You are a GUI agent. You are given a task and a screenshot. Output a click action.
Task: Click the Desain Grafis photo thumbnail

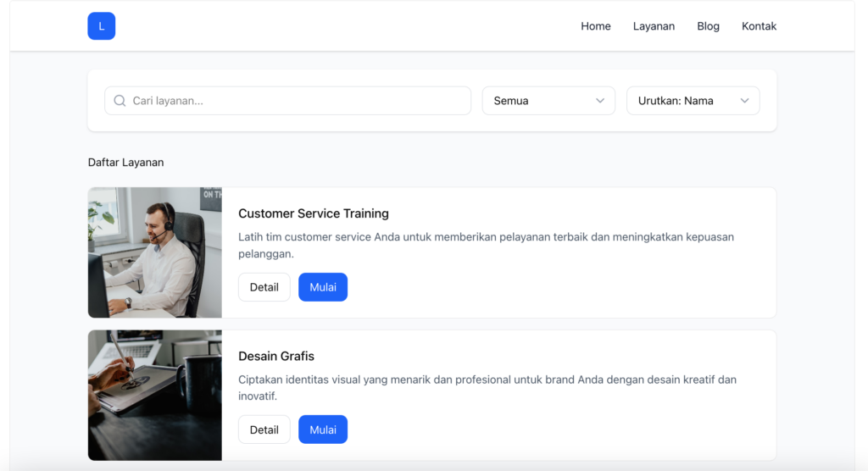coord(155,395)
